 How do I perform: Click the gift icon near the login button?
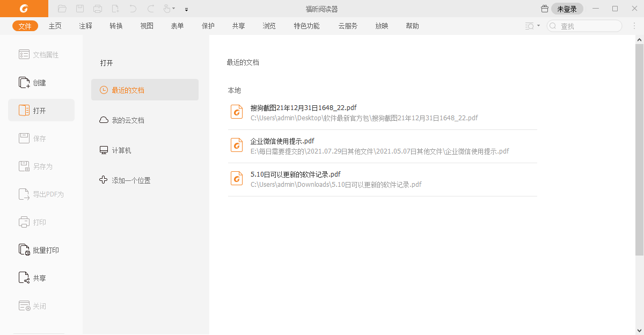[x=544, y=9]
